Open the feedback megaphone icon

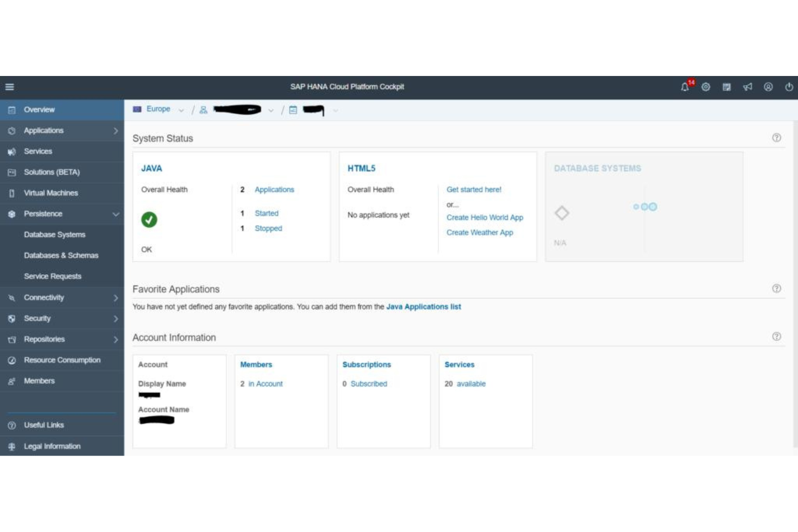coord(747,86)
